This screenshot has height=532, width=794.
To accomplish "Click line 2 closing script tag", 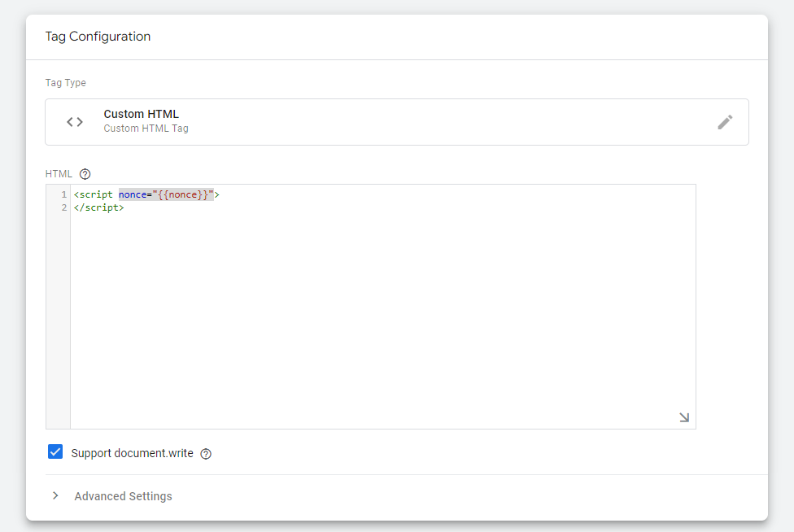I will [98, 207].
